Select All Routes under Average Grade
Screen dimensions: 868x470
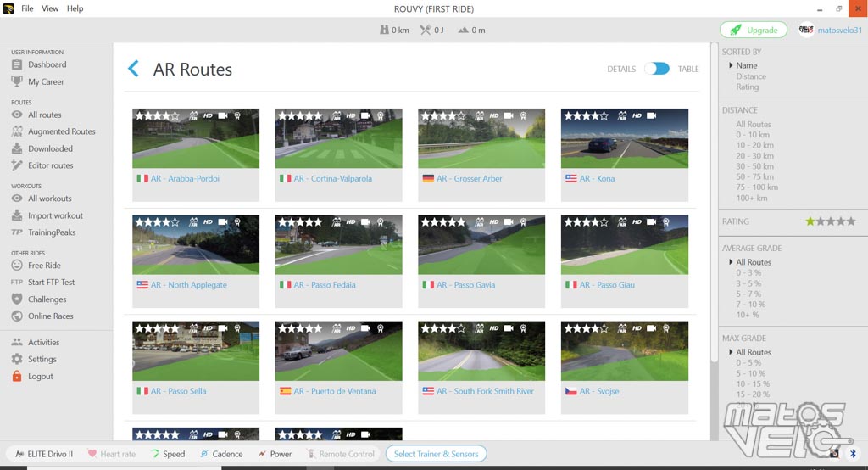tap(754, 262)
